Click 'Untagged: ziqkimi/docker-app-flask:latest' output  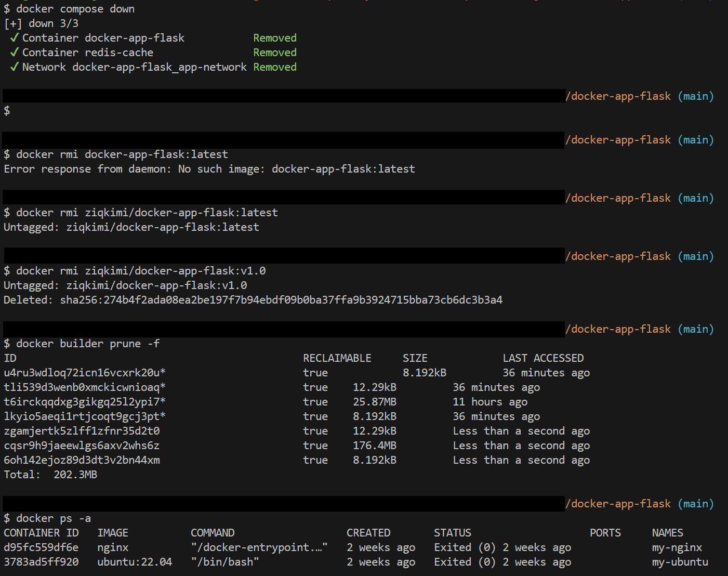131,227
